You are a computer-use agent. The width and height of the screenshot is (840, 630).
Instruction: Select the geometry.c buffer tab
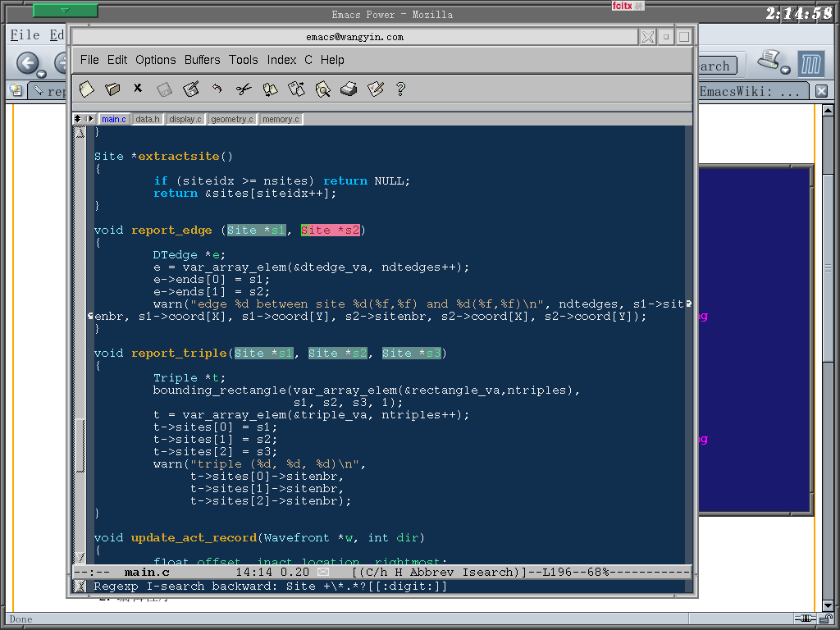232,119
